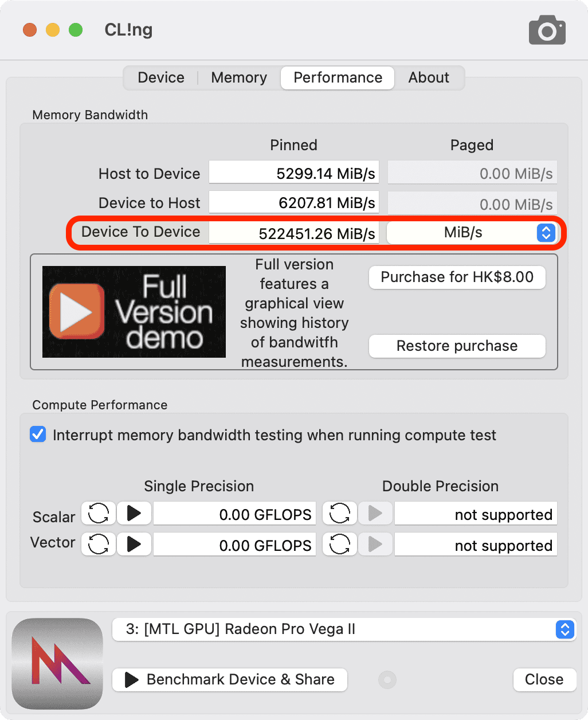Click the Metal app logo icon
The width and height of the screenshot is (588, 720).
[57, 664]
